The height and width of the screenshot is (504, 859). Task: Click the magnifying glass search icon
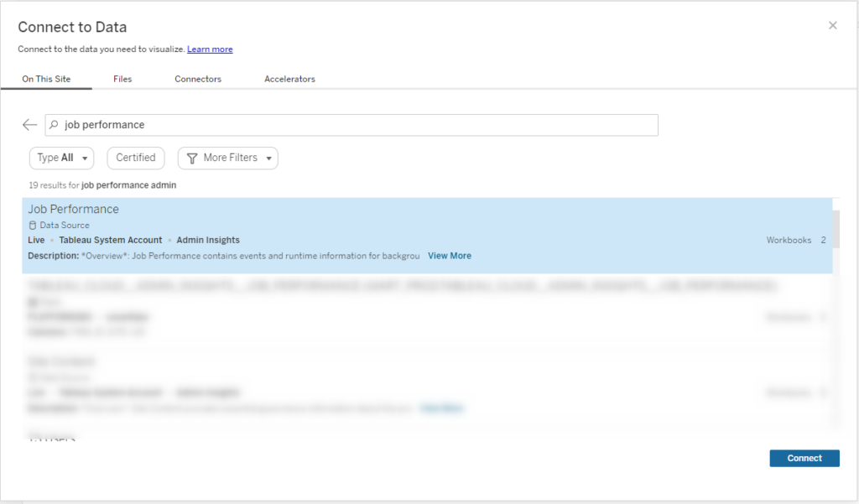pos(54,124)
